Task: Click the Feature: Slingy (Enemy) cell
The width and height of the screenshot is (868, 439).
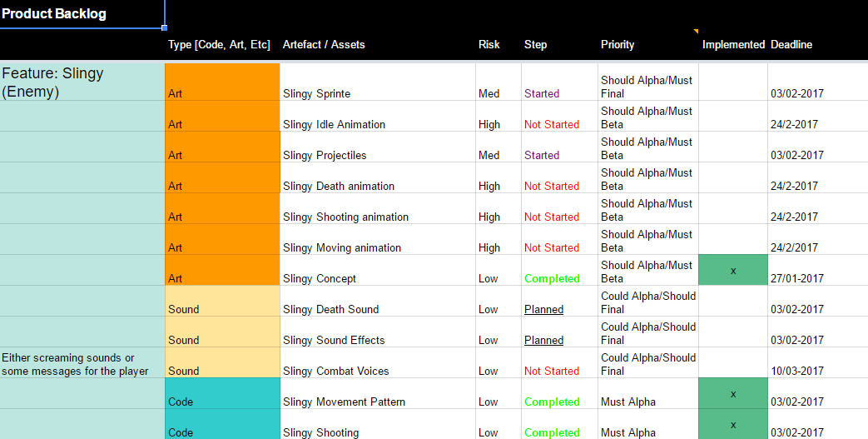Action: [82, 82]
